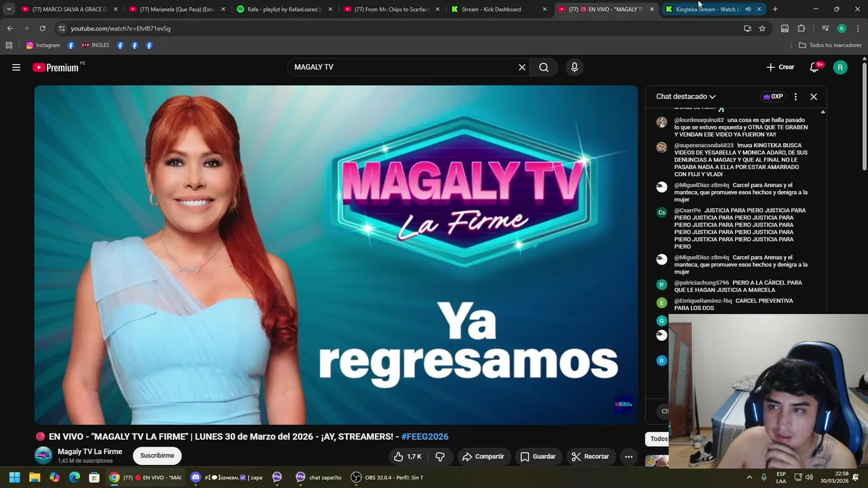Image resolution: width=868 pixels, height=488 pixels.
Task: Open tab search dropdown arrow
Action: click(9, 9)
